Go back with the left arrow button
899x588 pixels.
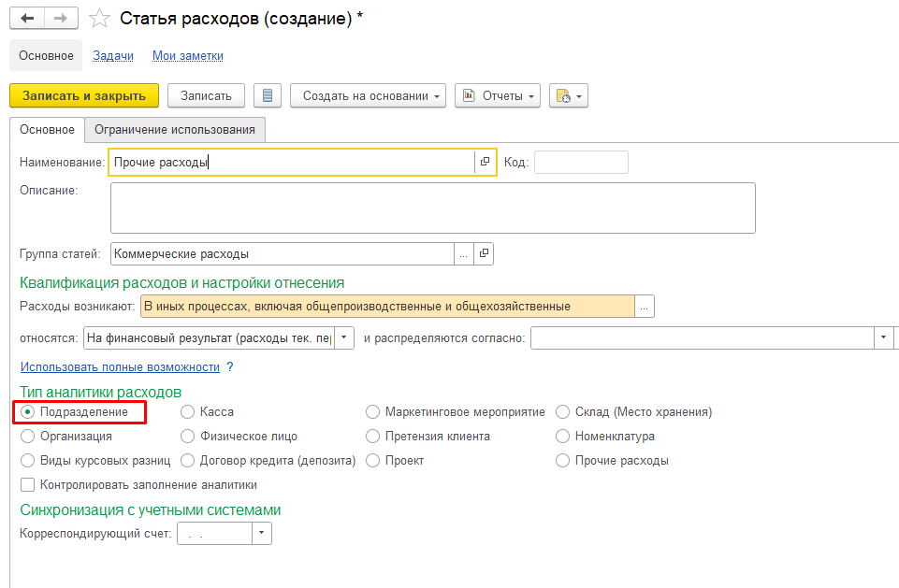click(27, 19)
